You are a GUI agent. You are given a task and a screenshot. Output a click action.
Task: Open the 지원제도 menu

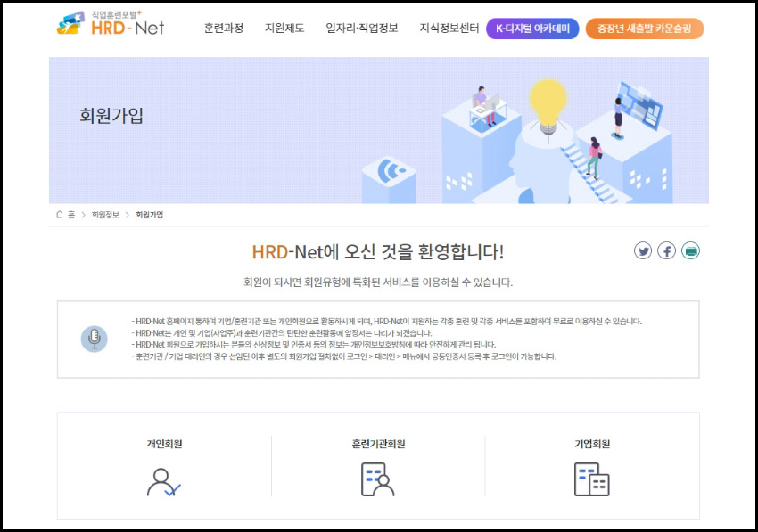284,28
